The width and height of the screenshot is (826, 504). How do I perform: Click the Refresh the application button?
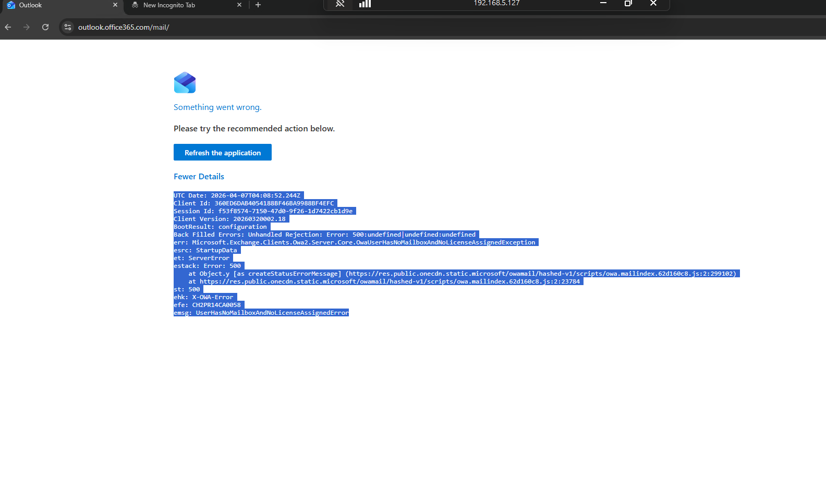pyautogui.click(x=223, y=152)
